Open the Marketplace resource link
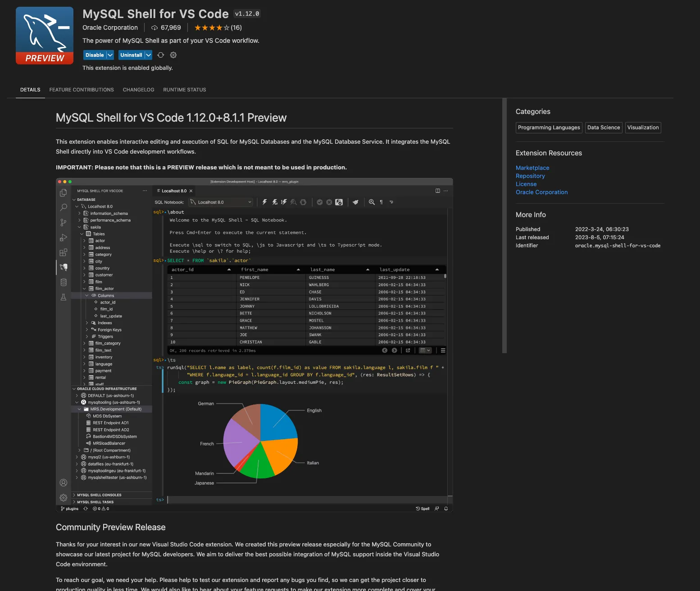This screenshot has width=700, height=591. click(x=532, y=168)
